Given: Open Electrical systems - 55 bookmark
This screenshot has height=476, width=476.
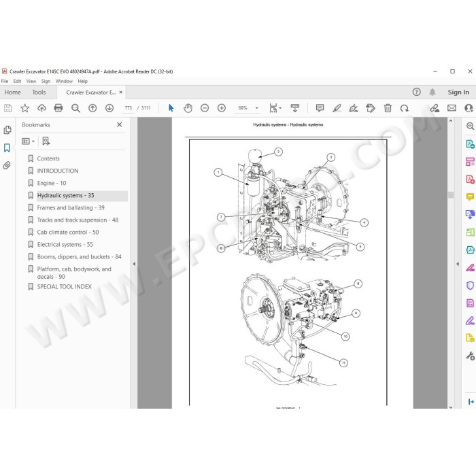Looking at the screenshot, I should coord(65,245).
